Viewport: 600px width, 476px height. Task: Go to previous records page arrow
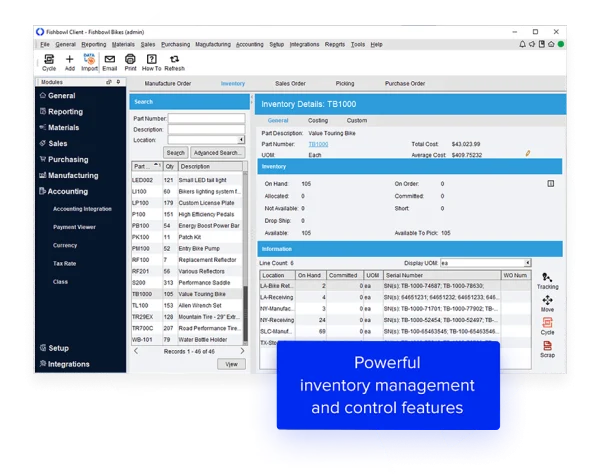pyautogui.click(x=136, y=351)
